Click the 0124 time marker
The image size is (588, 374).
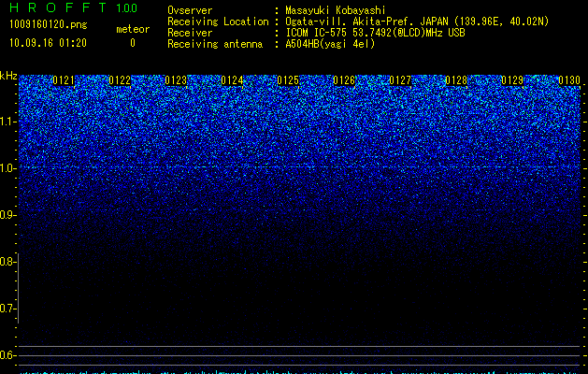232,80
